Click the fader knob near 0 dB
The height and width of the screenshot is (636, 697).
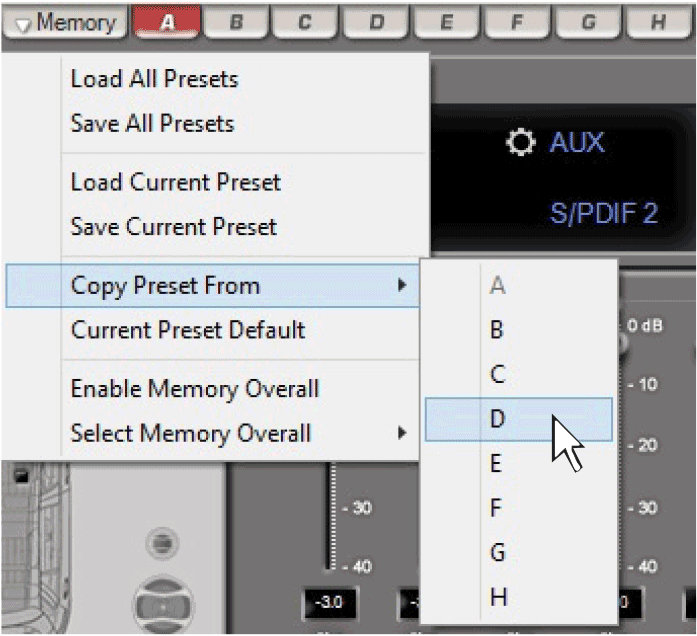coord(623,344)
